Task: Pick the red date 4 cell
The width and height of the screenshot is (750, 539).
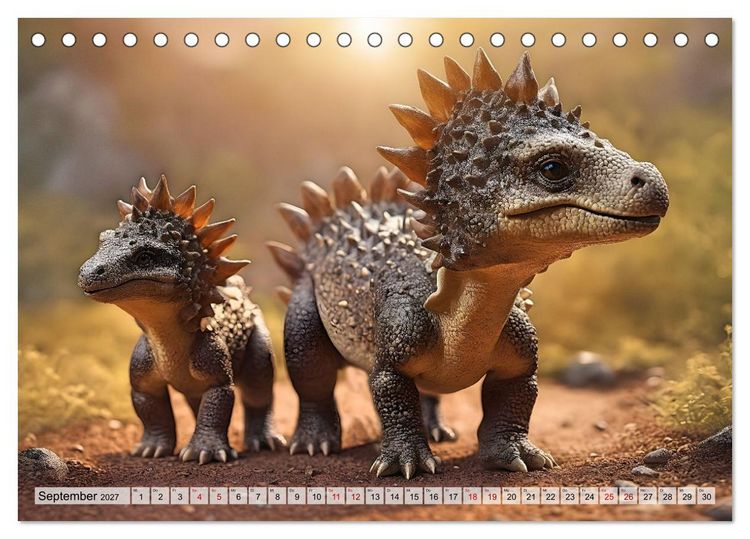Action: point(199,496)
